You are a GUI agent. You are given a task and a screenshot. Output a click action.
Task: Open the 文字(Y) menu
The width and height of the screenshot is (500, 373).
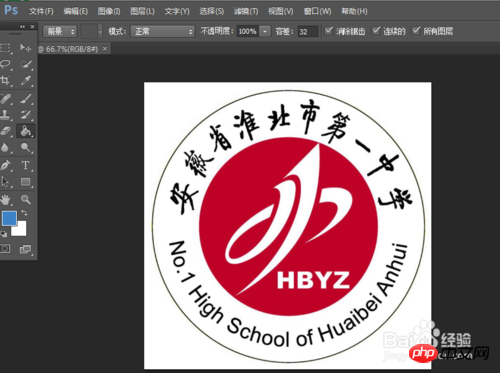coord(177,11)
